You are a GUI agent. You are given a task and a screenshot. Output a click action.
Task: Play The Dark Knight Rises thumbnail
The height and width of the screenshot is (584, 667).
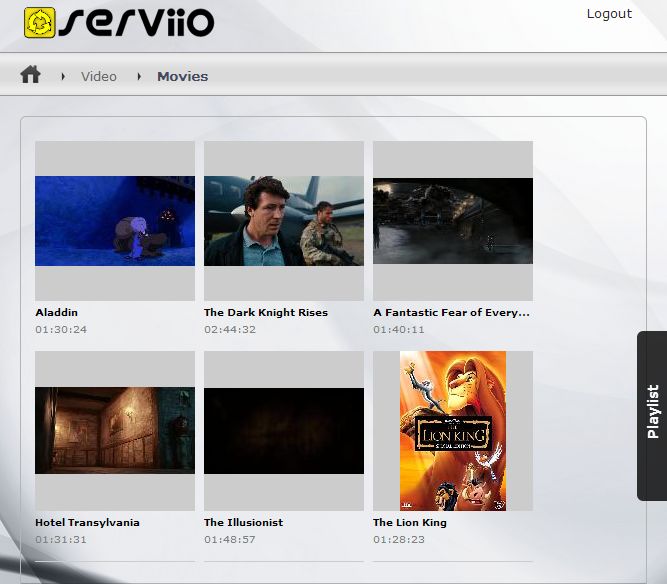(284, 221)
